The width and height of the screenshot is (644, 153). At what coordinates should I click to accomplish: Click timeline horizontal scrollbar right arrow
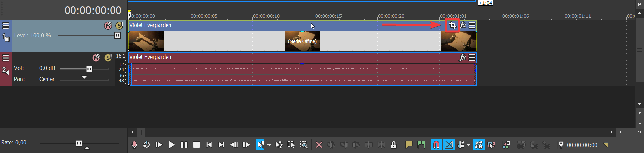pyautogui.click(x=612, y=132)
